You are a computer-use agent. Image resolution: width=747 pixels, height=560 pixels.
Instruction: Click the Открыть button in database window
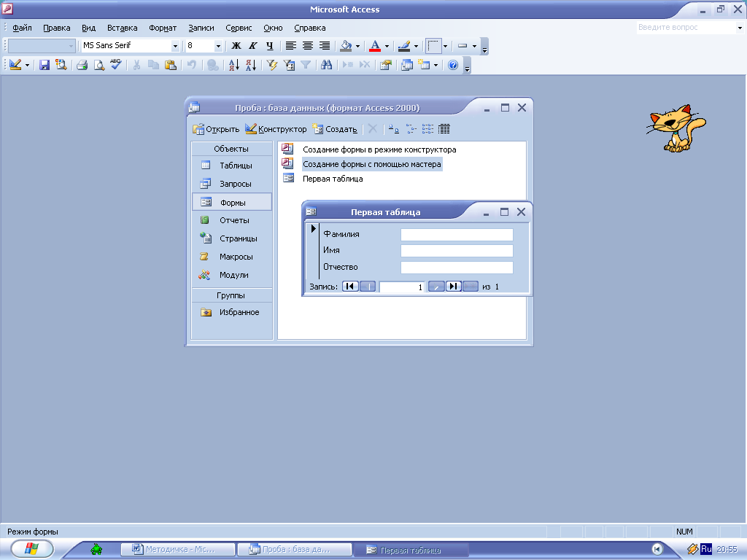point(216,129)
